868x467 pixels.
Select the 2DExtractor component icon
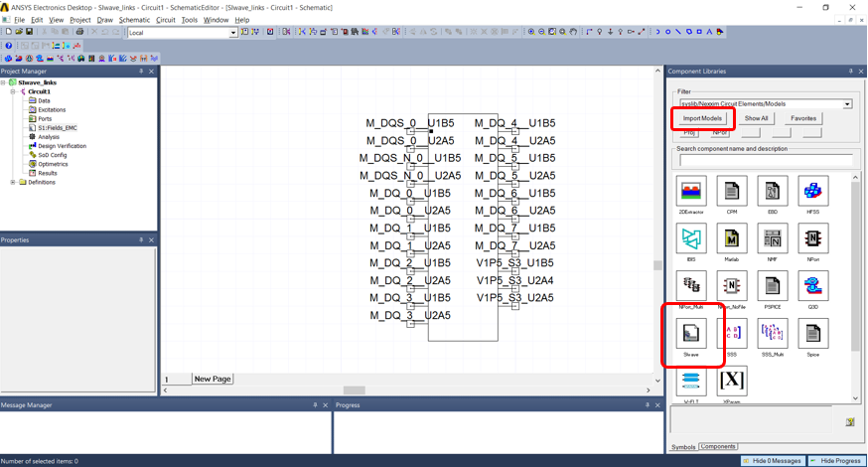[x=691, y=191]
